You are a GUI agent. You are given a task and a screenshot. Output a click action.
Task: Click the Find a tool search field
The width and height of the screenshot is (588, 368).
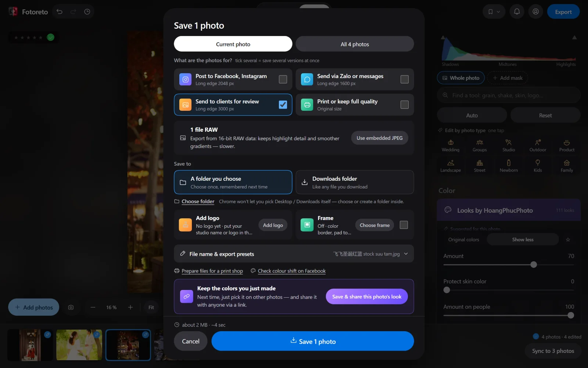(509, 95)
